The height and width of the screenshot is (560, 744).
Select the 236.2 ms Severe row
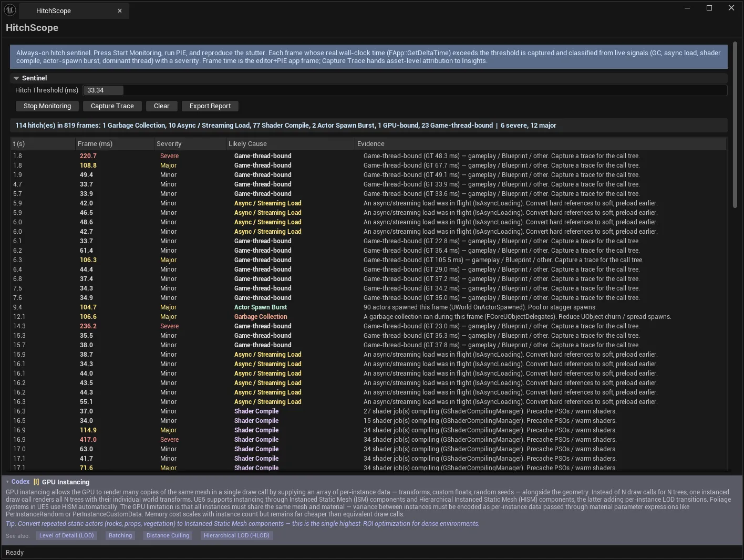point(368,326)
